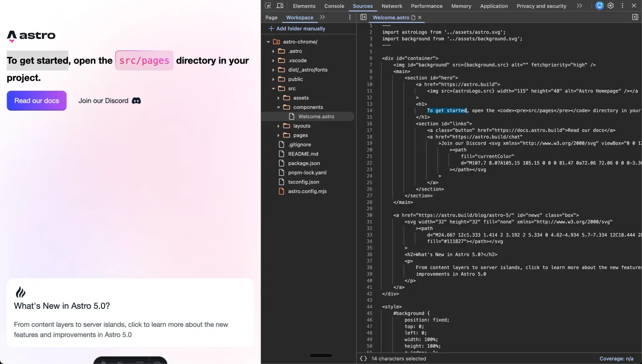The width and height of the screenshot is (642, 364).
Task: Click the blue AI assistance badge icon
Action: (x=599, y=6)
